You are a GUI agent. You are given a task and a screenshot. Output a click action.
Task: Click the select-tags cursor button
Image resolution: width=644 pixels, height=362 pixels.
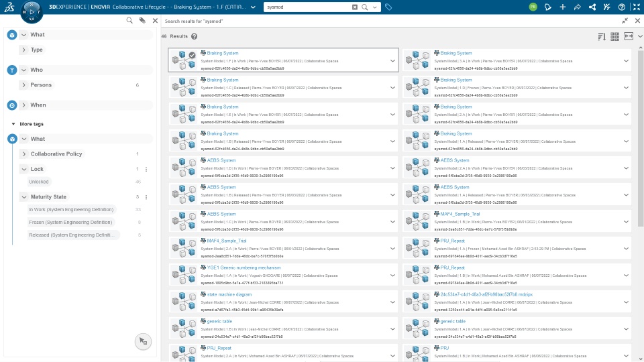click(x=143, y=341)
